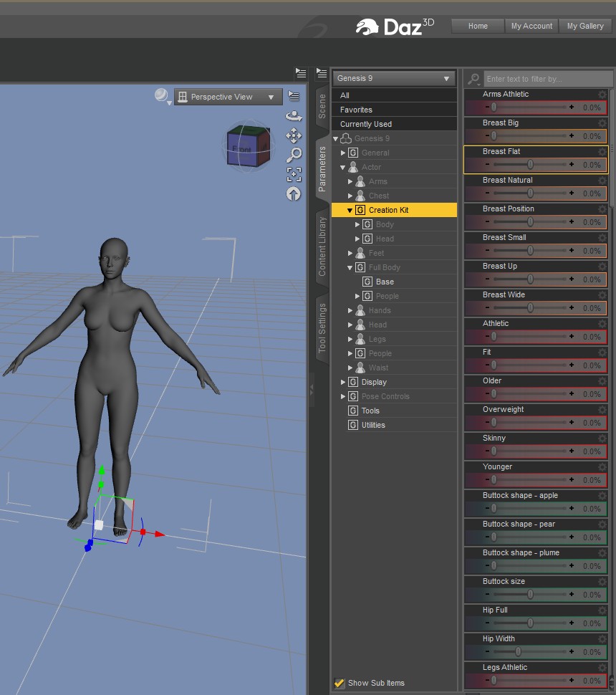Click the parameter filter text field

[548, 79]
